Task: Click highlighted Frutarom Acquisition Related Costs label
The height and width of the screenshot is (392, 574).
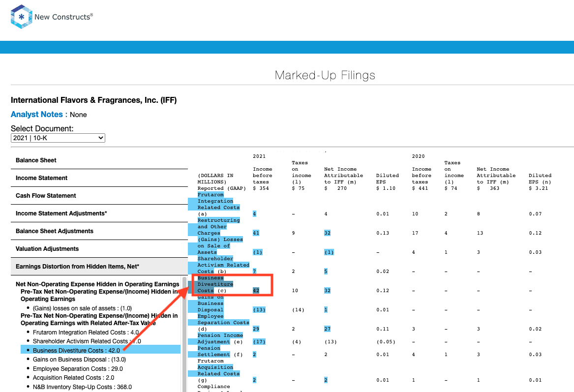Action: pos(218,367)
